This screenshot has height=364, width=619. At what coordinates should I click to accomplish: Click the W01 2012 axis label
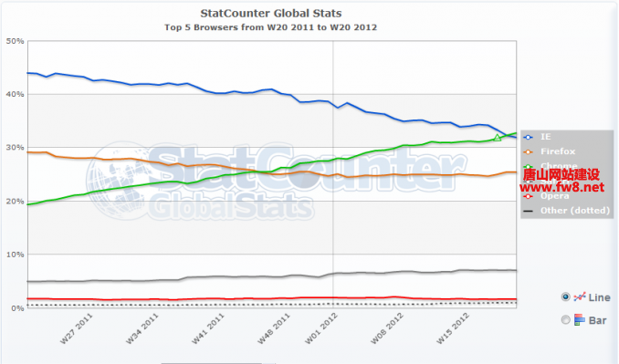[x=321, y=328]
